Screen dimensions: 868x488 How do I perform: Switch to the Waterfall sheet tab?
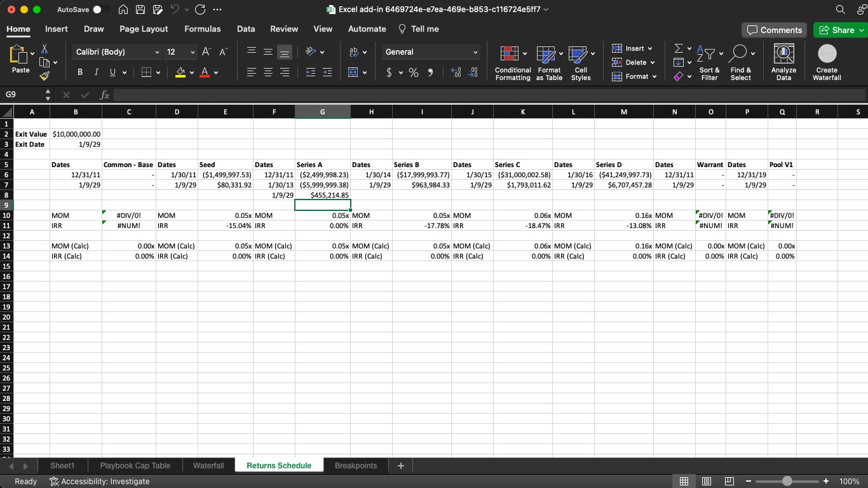coord(208,466)
